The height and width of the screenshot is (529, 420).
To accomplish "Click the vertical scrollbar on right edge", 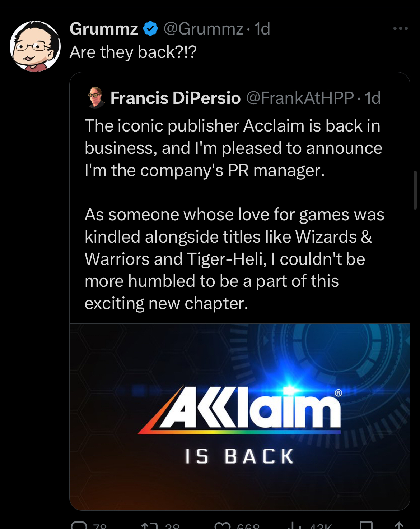I will click(415, 190).
